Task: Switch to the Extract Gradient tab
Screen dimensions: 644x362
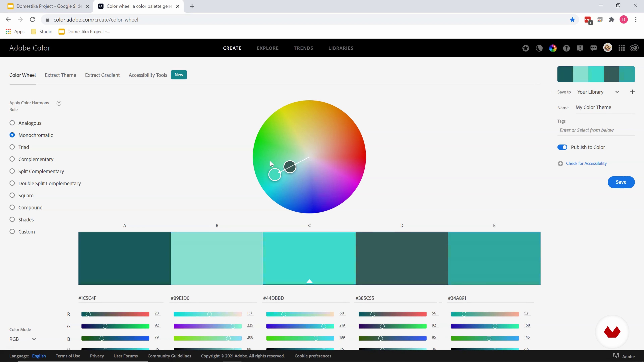Action: [x=102, y=75]
